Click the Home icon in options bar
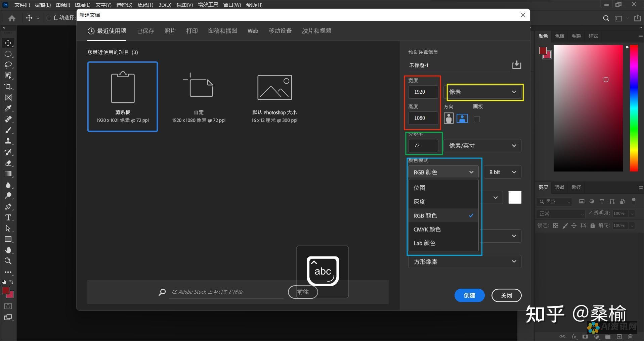 coord(12,18)
